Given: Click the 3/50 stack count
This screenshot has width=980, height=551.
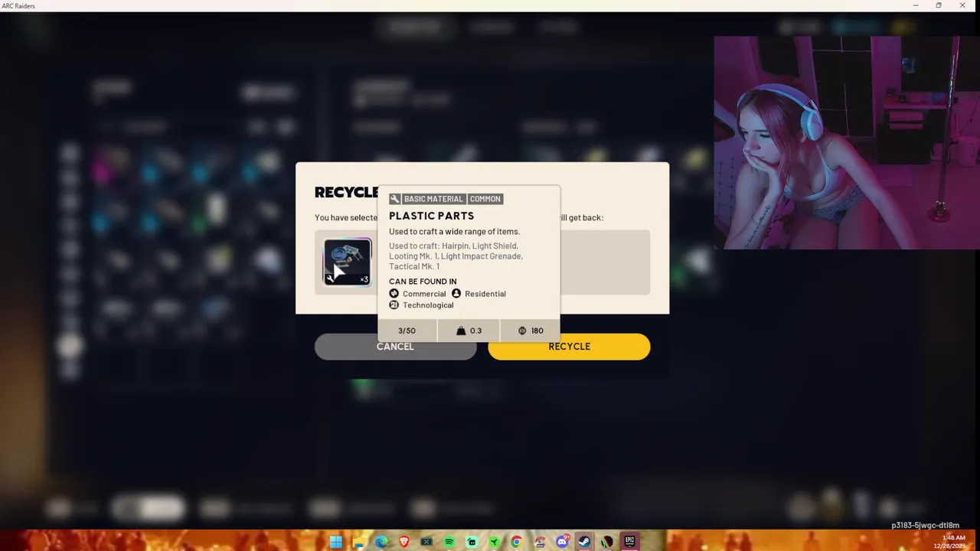Looking at the screenshot, I should 407,331.
